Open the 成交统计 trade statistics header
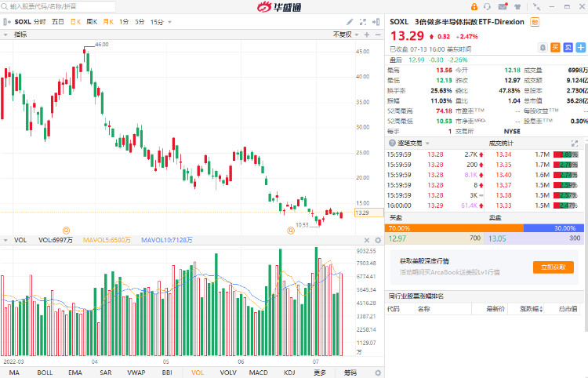Image resolution: width=588 pixels, height=378 pixels. tap(501, 144)
